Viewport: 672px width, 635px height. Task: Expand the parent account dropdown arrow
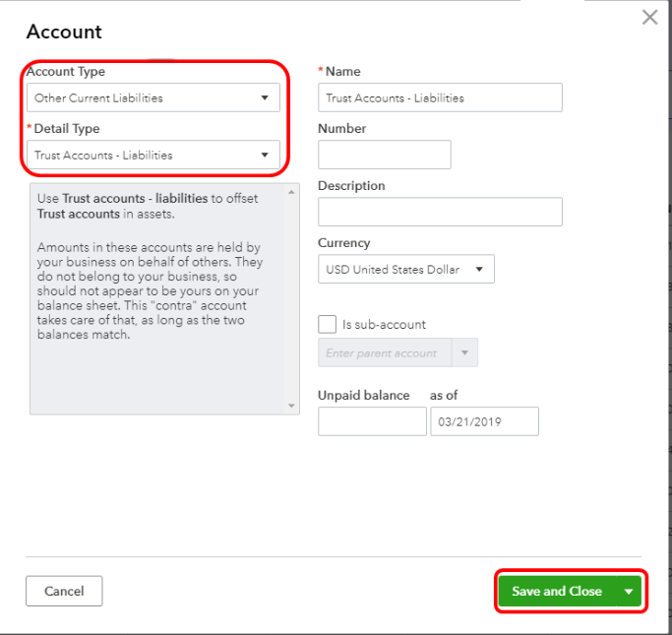(464, 352)
